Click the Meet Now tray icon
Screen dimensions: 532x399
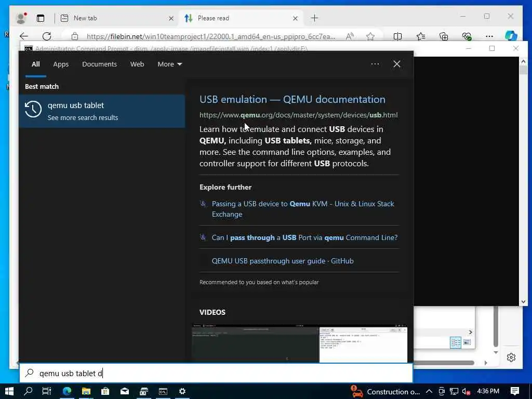point(442,392)
